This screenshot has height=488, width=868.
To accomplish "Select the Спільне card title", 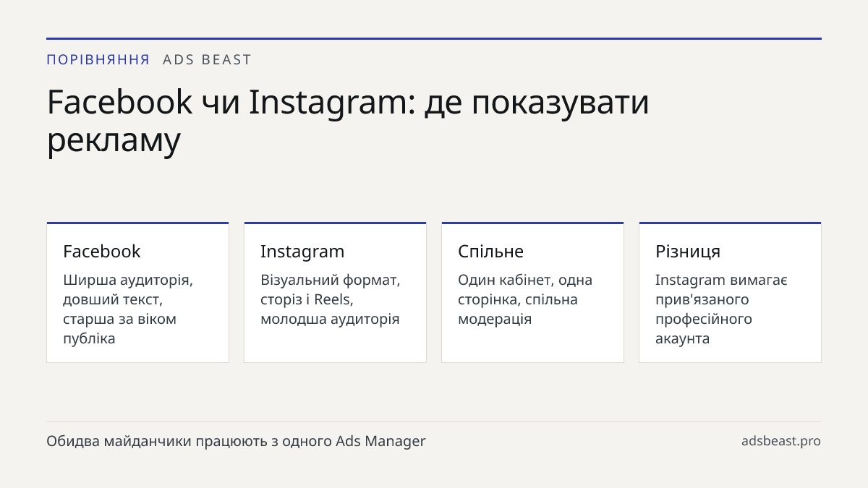I will pyautogui.click(x=490, y=252).
